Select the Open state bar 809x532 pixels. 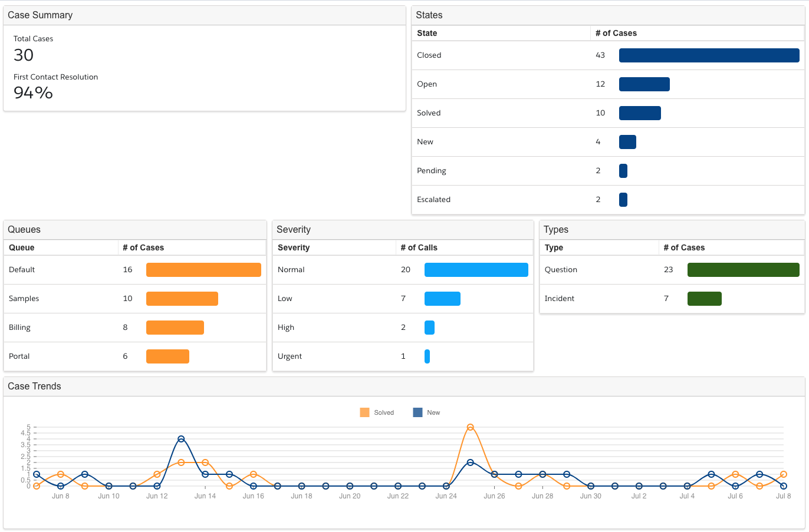click(x=644, y=84)
